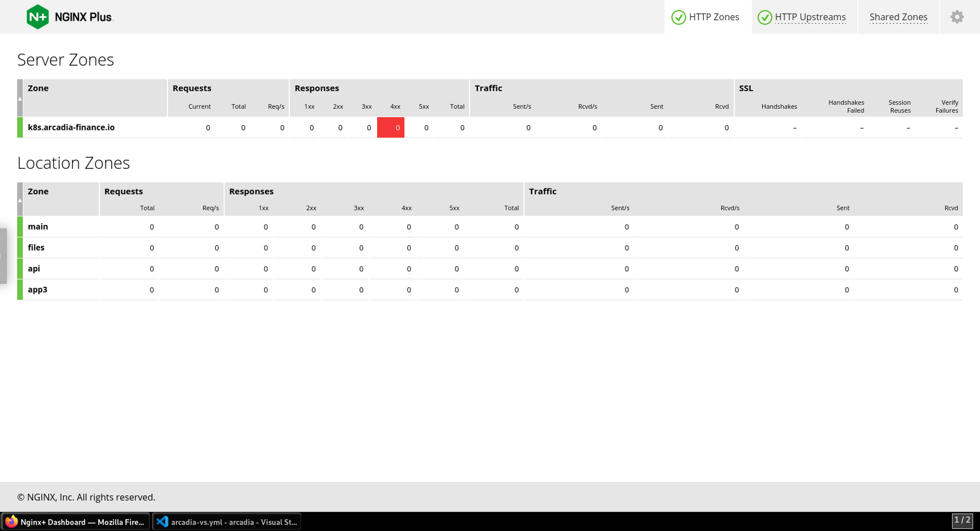Click the main location zone row

[x=490, y=227]
